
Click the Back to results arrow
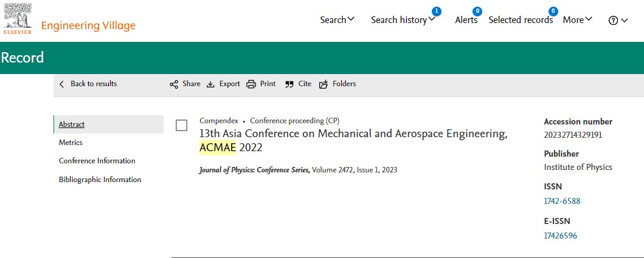(x=61, y=84)
